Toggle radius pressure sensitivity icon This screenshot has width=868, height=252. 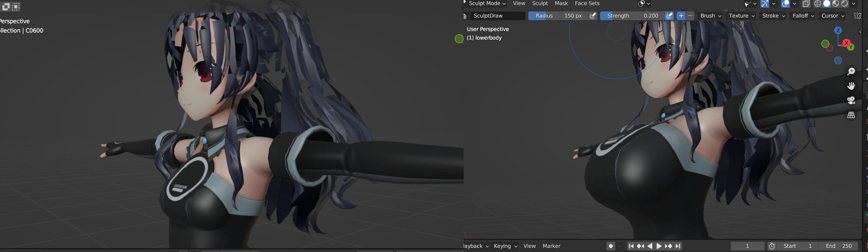click(x=593, y=16)
